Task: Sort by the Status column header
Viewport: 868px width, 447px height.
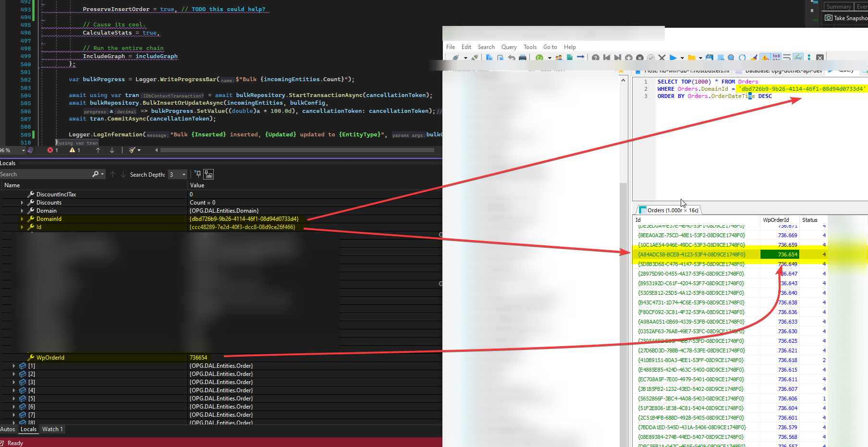Action: [x=813, y=220]
